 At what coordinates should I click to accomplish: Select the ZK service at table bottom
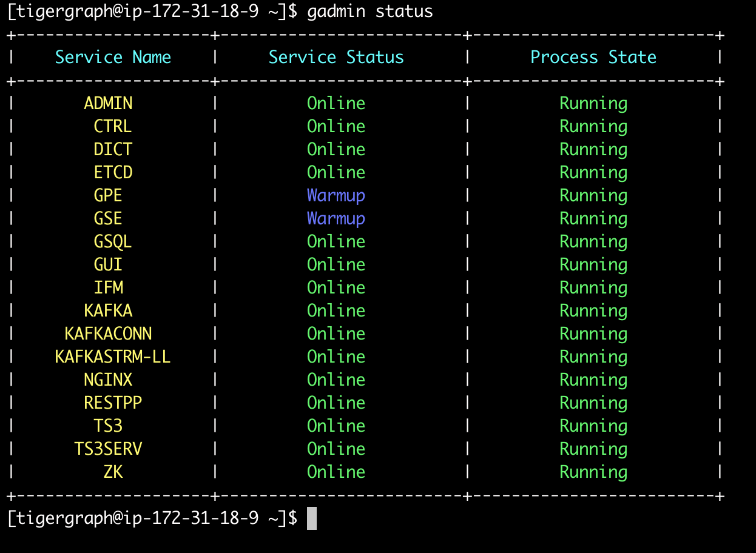coord(113,472)
